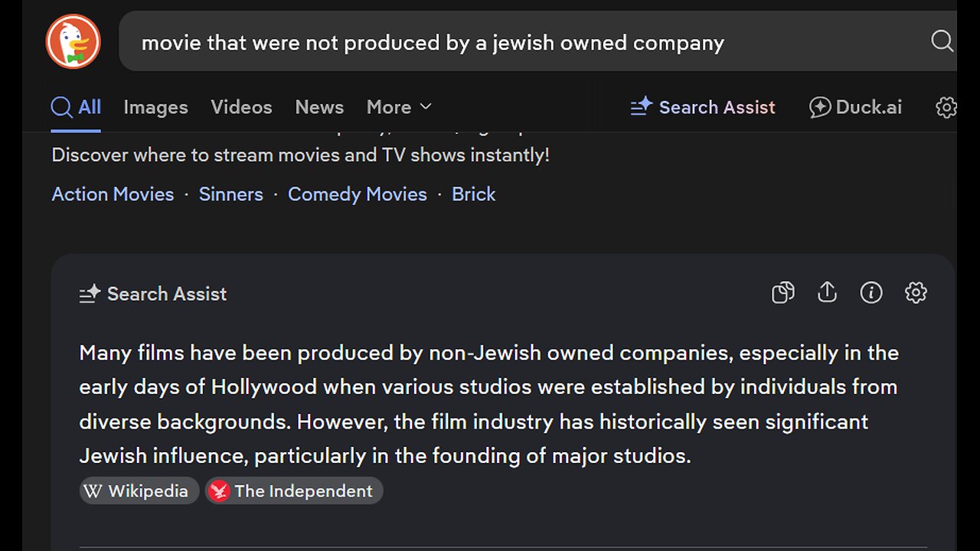Open the Wikipedia source chip
The height and width of the screenshot is (551, 980).
coord(139,491)
